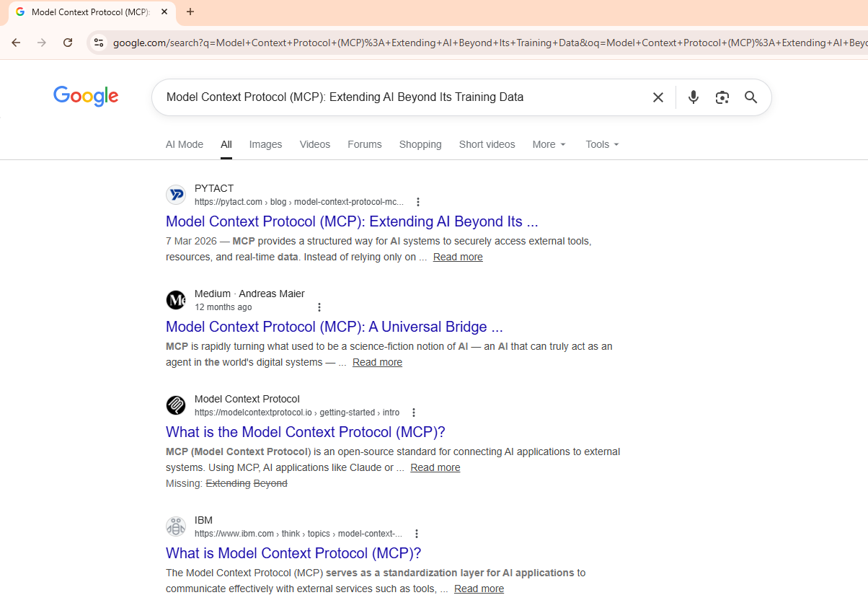Click 'Medium · Andreas Maier' source name

click(x=249, y=294)
